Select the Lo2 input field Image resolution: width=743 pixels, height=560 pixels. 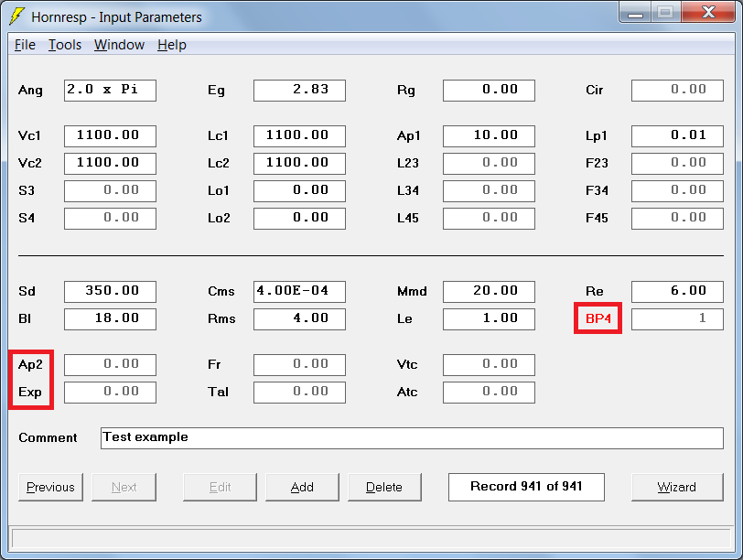(x=299, y=219)
